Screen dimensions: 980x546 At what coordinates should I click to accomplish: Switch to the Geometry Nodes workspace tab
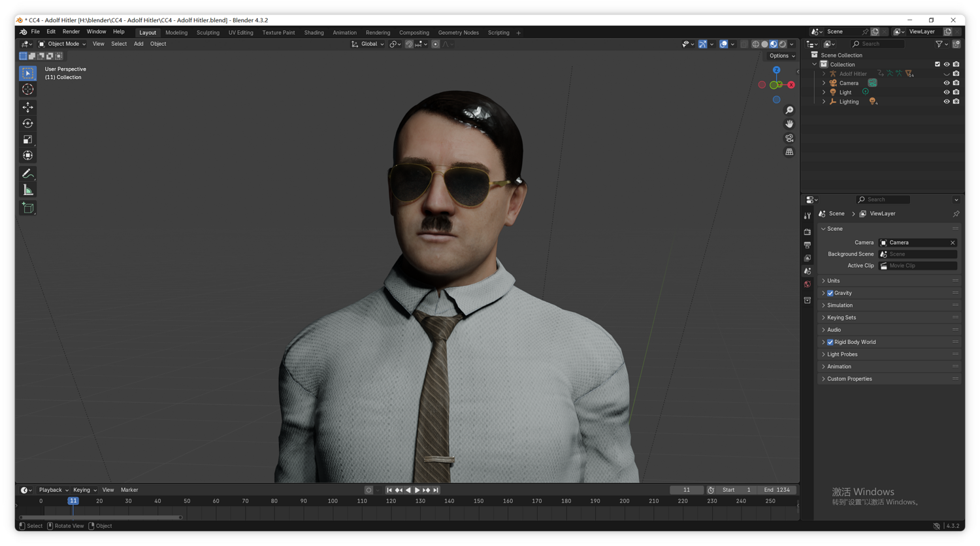pos(458,33)
